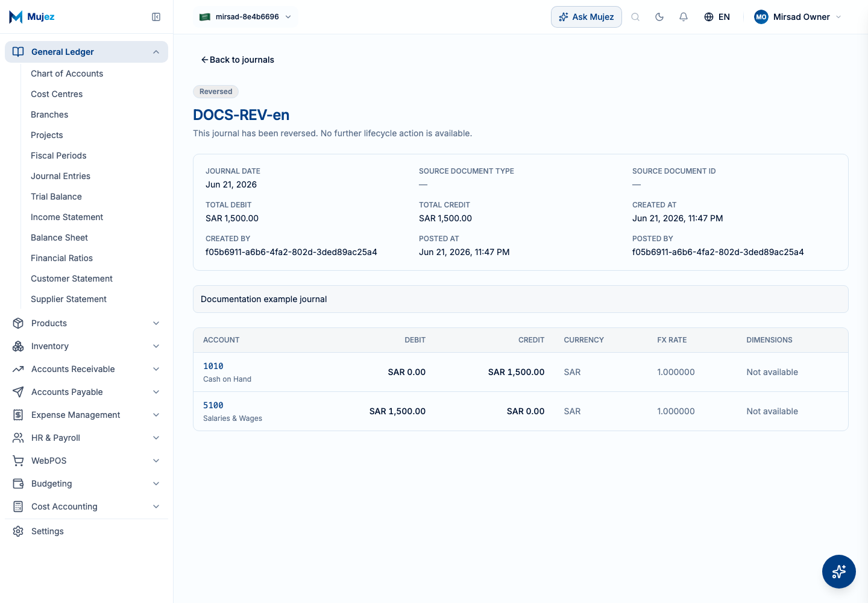Click the Posted At timestamp value
This screenshot has width=868, height=603.
464,252
